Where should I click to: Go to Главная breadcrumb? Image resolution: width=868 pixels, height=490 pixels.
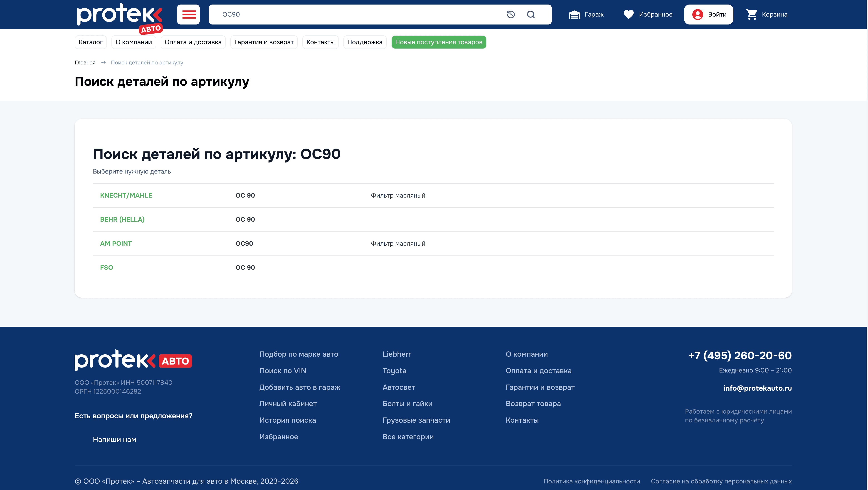coord(85,63)
